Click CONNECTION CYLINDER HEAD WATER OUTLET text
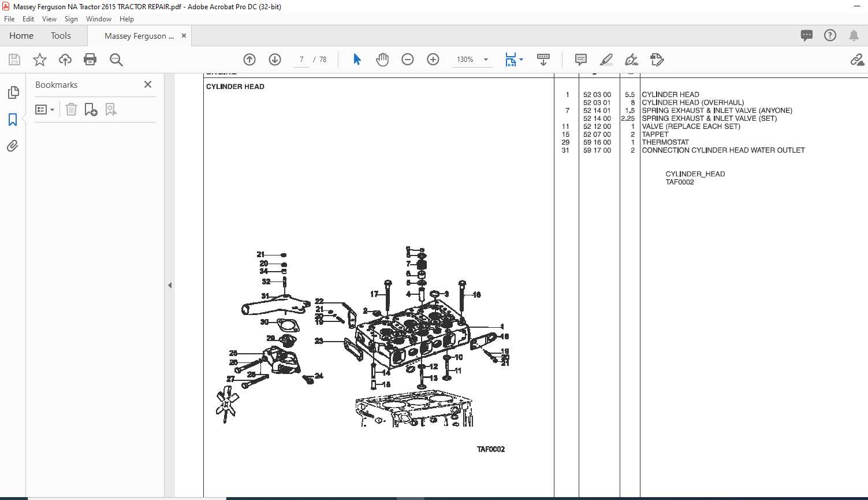868x500 pixels. coord(723,150)
